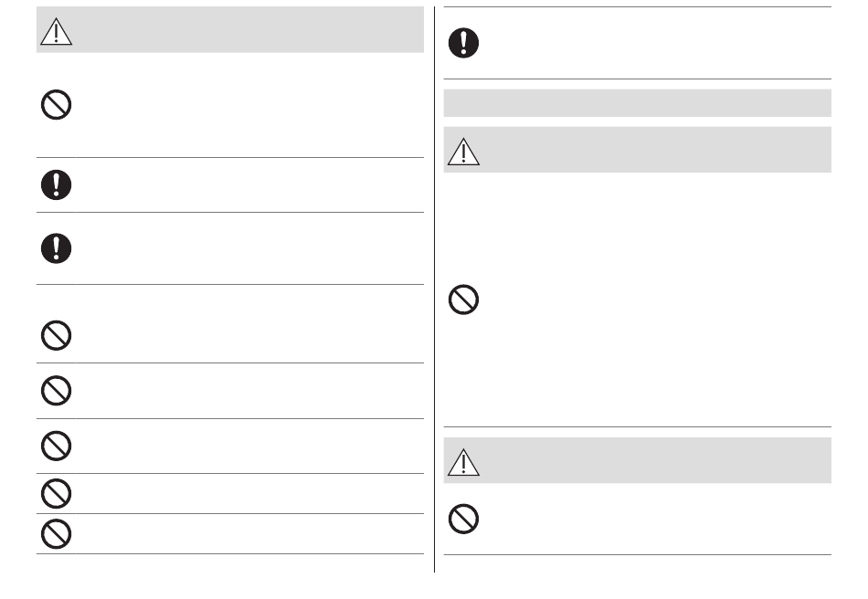868x599 pixels.
Task: Click the second exclamation mandatory icon in left column
Action: [x=56, y=248]
